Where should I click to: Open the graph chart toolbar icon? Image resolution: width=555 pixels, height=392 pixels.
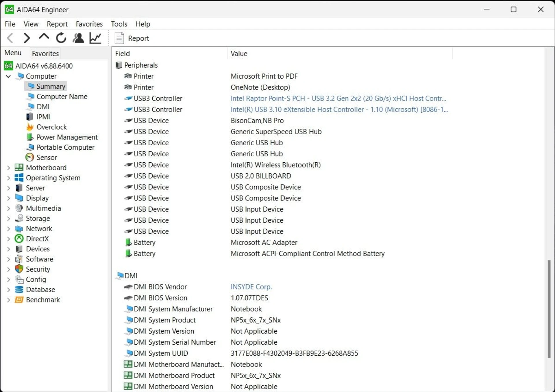[95, 38]
